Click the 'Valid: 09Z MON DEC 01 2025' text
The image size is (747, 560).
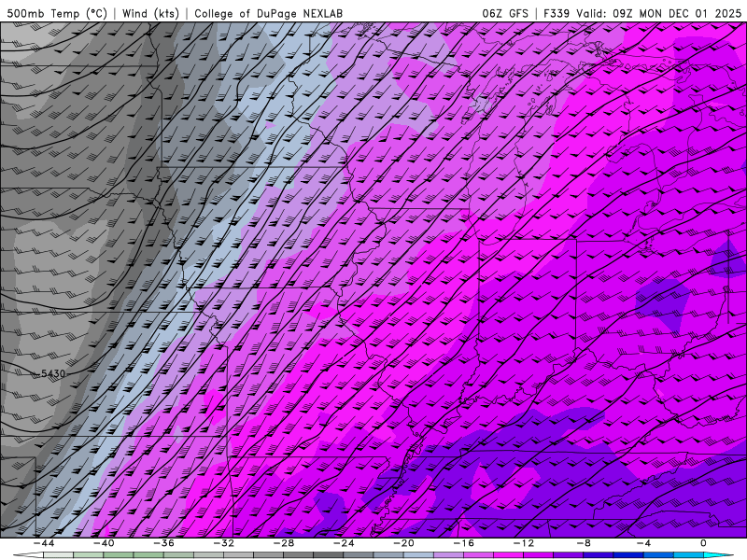(659, 13)
